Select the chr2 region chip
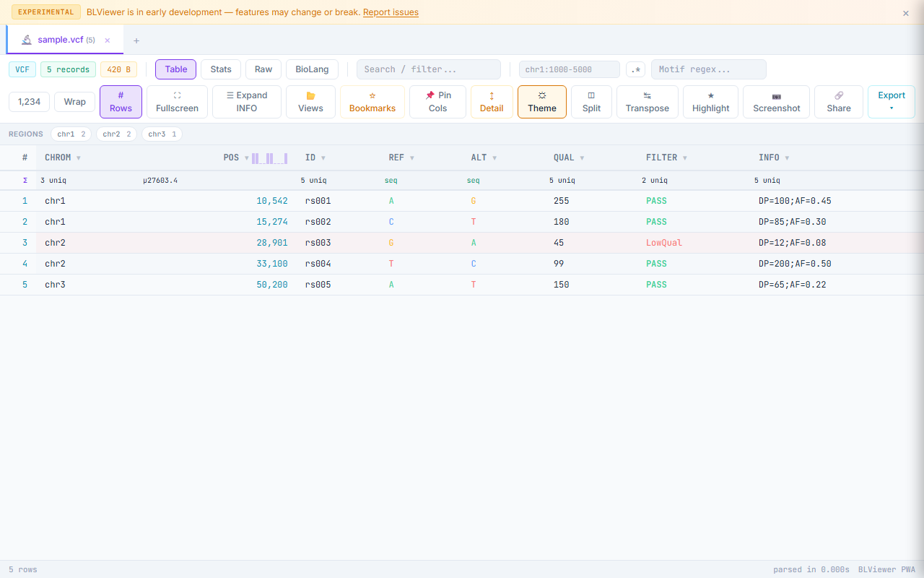This screenshot has width=924, height=578. (x=116, y=134)
